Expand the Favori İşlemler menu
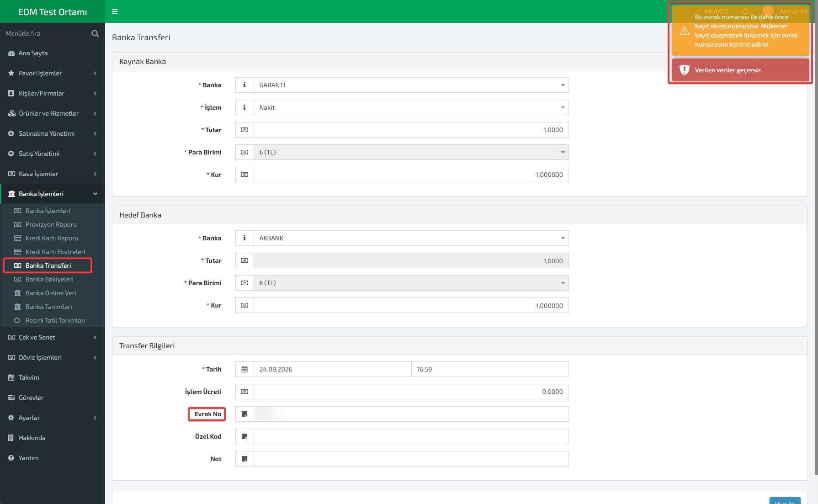This screenshot has width=818, height=504. (53, 73)
